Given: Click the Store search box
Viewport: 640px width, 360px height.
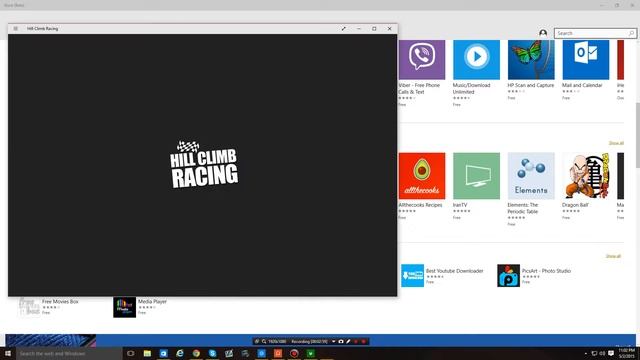Looking at the screenshot, I should 595,33.
